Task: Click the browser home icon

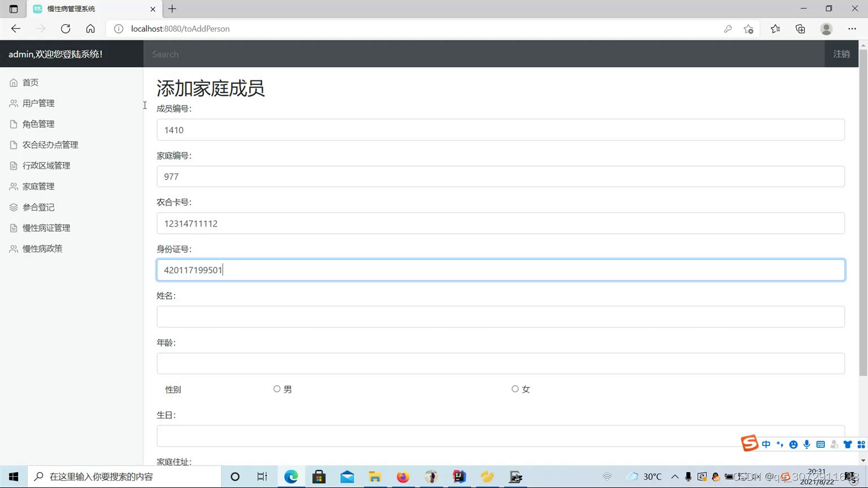Action: pos(90,29)
